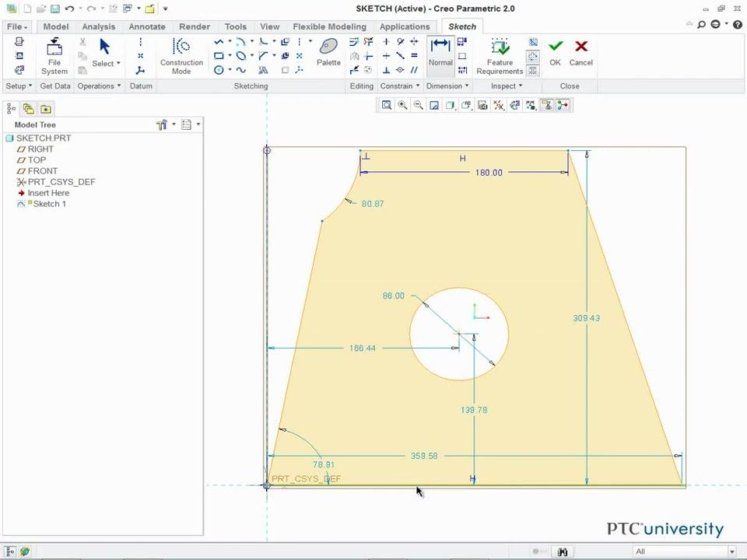Select the Ellipse sketching tool
Viewport: 747px width, 560px height.
pos(241,56)
